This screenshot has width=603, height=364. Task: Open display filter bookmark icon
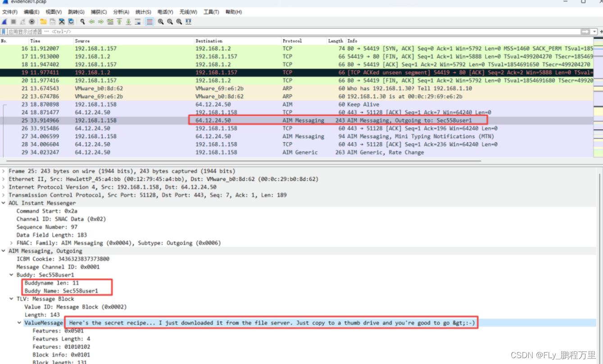(x=4, y=32)
